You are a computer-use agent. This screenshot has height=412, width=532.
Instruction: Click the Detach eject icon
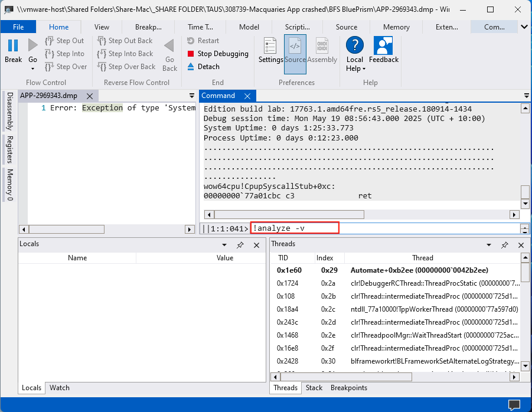[191, 67]
